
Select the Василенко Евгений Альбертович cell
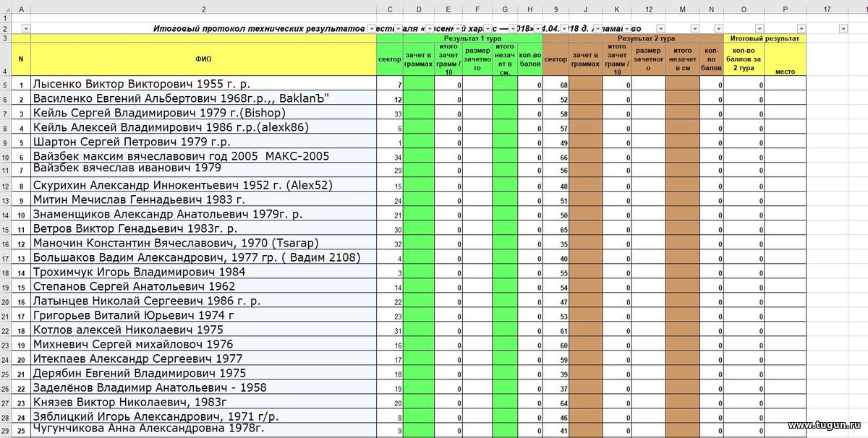[204, 99]
